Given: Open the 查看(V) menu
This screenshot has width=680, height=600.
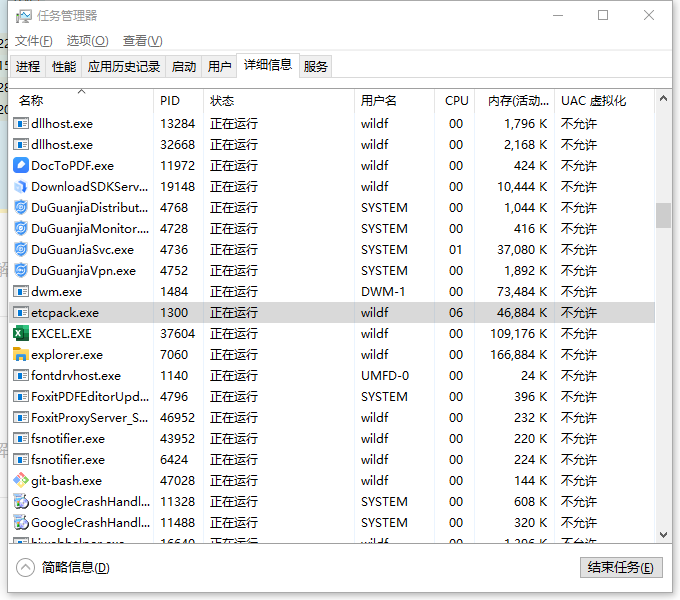Looking at the screenshot, I should tap(142, 41).
